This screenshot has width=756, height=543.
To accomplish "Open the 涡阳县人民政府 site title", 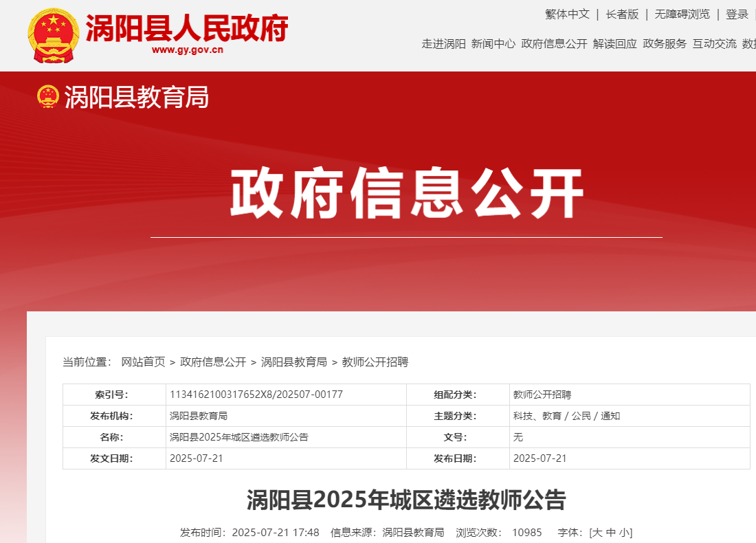I will click(x=187, y=28).
